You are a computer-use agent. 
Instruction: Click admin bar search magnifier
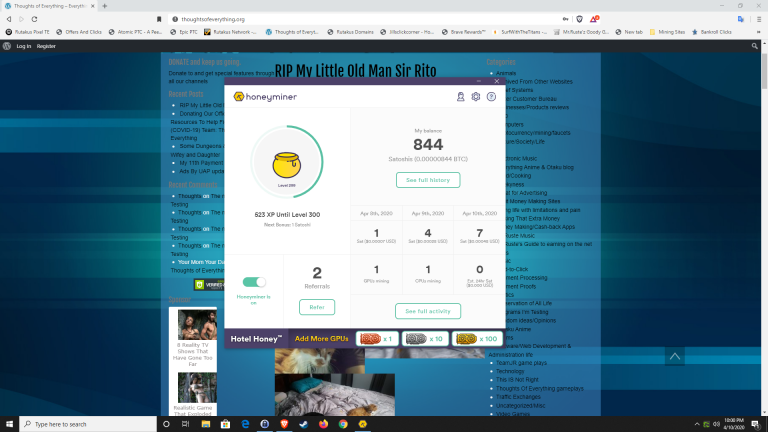click(754, 46)
